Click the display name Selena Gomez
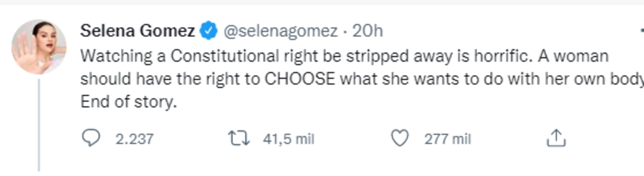Viewport: 644px width, 176px height. click(137, 31)
